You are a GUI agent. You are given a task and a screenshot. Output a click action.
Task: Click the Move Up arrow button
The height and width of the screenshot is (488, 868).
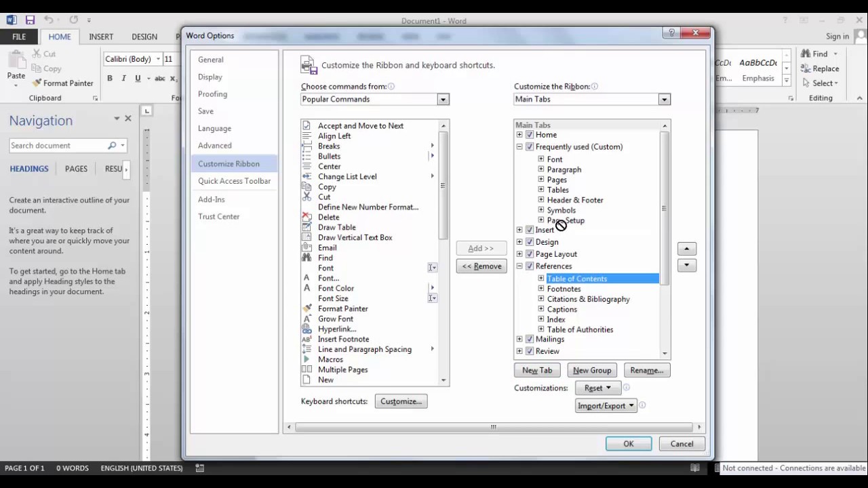click(686, 249)
